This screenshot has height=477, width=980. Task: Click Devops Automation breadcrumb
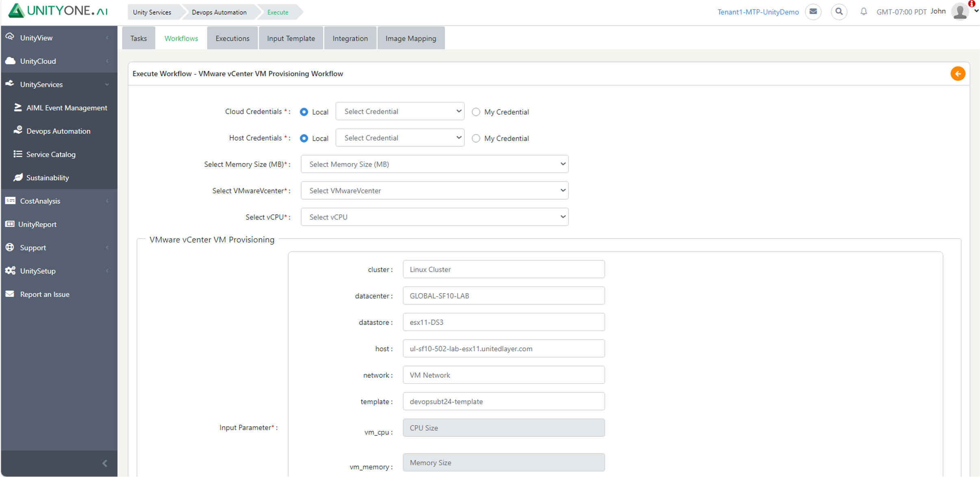(x=219, y=12)
